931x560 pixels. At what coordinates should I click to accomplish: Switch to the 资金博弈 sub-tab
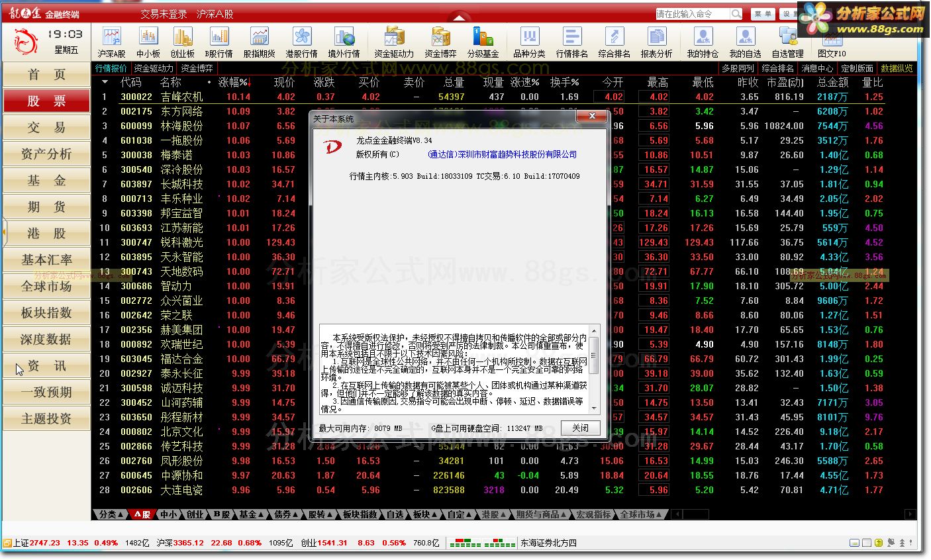[x=197, y=68]
